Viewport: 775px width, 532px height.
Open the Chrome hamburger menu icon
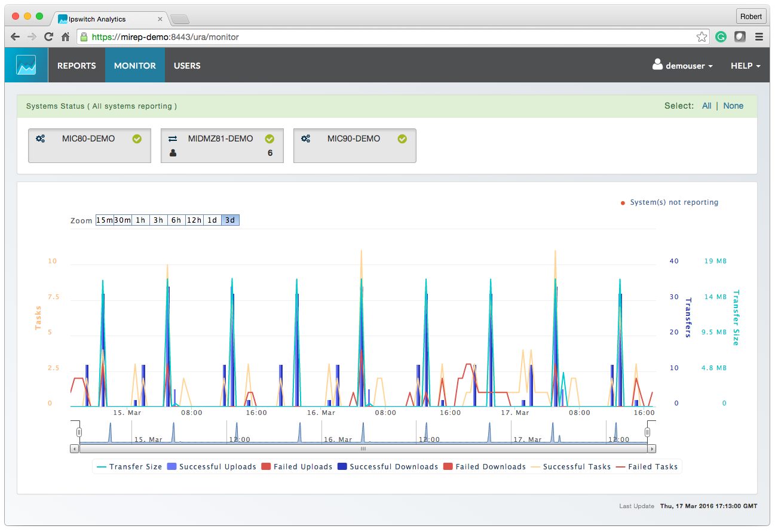tap(759, 37)
